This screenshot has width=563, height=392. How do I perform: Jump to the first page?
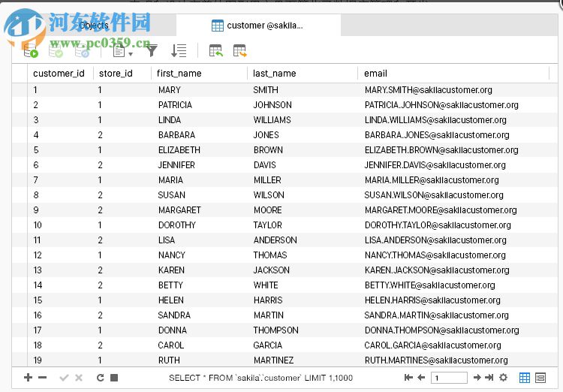pos(408,377)
